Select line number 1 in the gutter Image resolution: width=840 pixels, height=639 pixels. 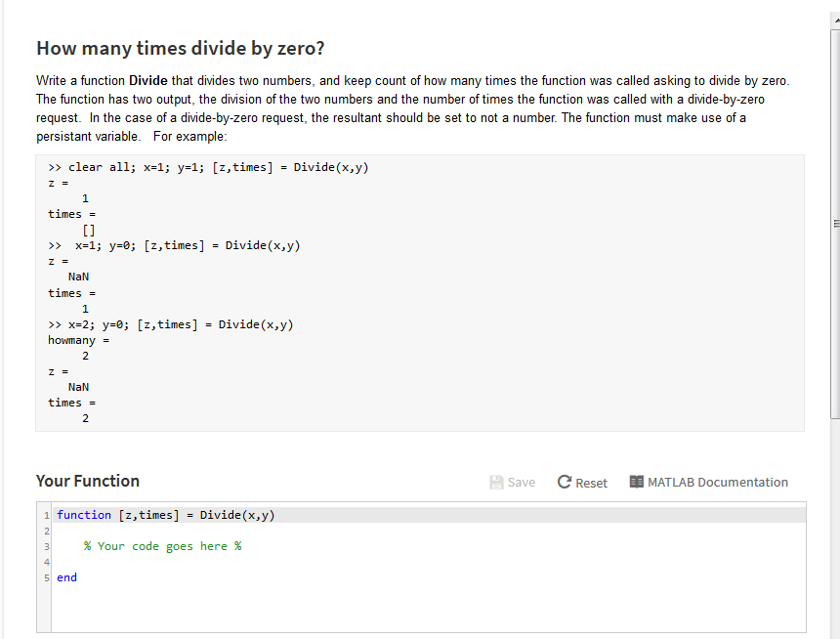point(46,514)
